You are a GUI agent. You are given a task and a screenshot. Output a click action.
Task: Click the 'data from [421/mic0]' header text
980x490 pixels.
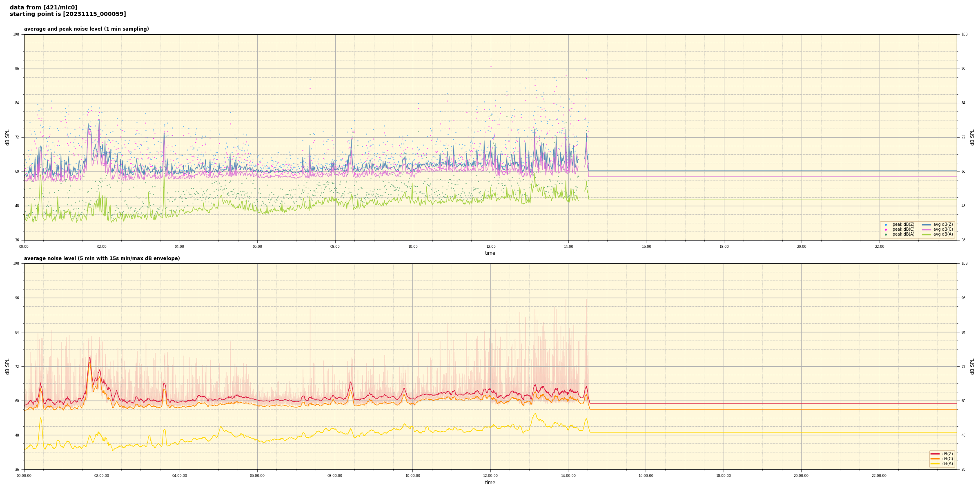click(x=43, y=7)
